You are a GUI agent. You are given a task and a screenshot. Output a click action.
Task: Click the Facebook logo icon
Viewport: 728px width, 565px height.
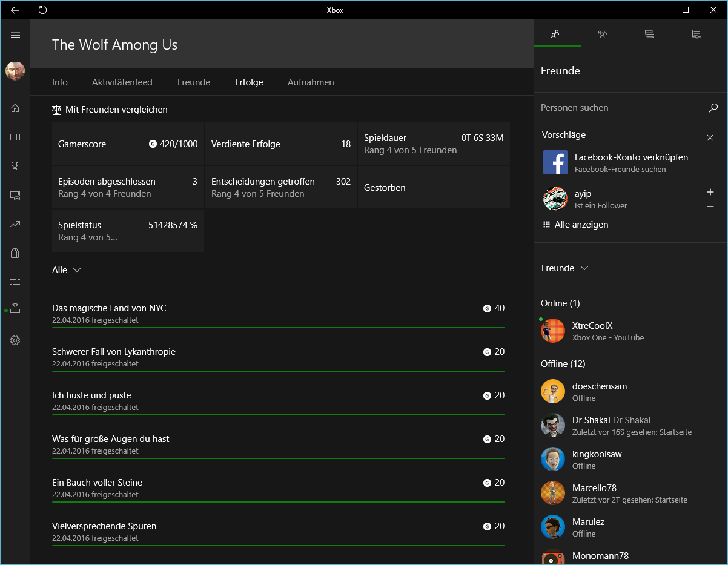[x=555, y=163]
